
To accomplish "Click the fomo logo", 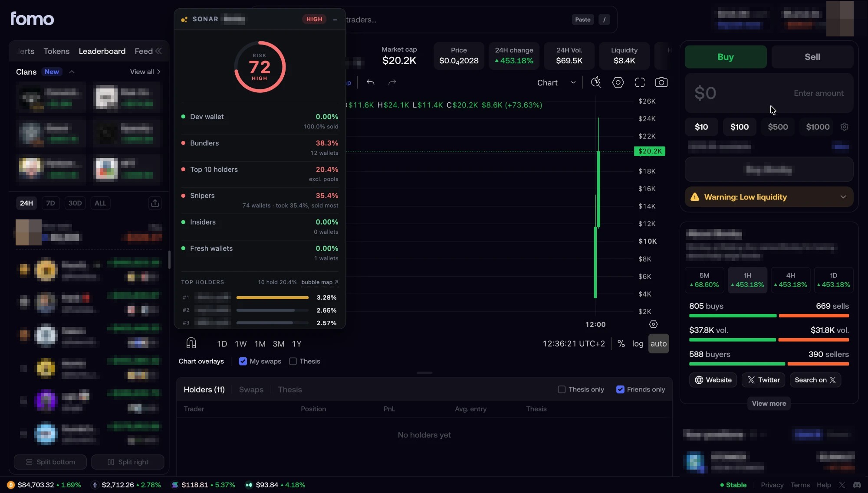I will (32, 19).
